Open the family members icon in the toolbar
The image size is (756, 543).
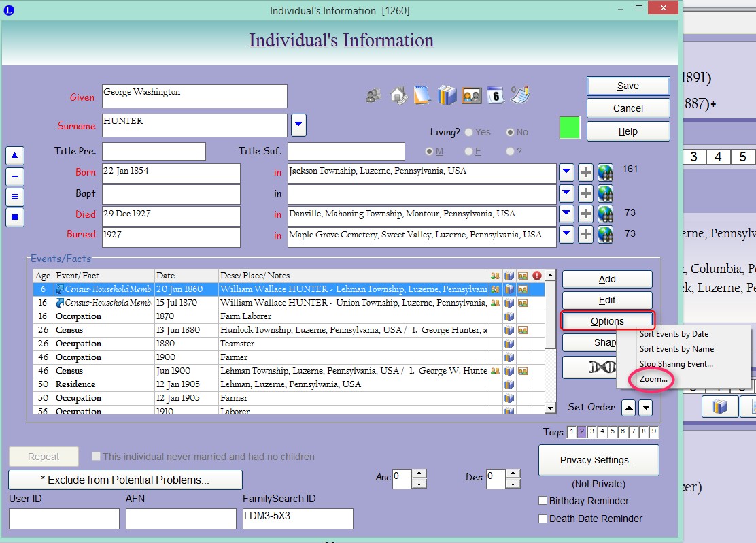pos(373,95)
